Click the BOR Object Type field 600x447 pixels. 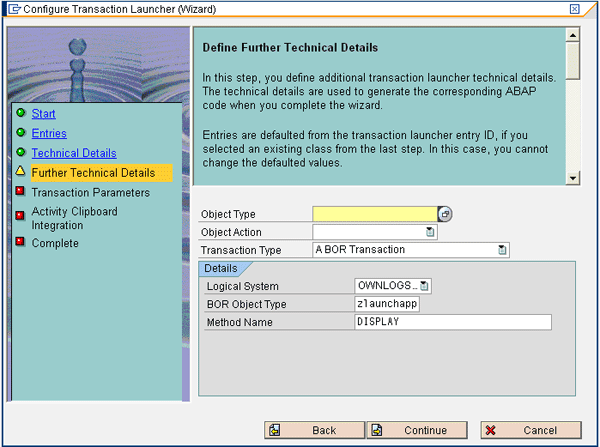point(387,304)
